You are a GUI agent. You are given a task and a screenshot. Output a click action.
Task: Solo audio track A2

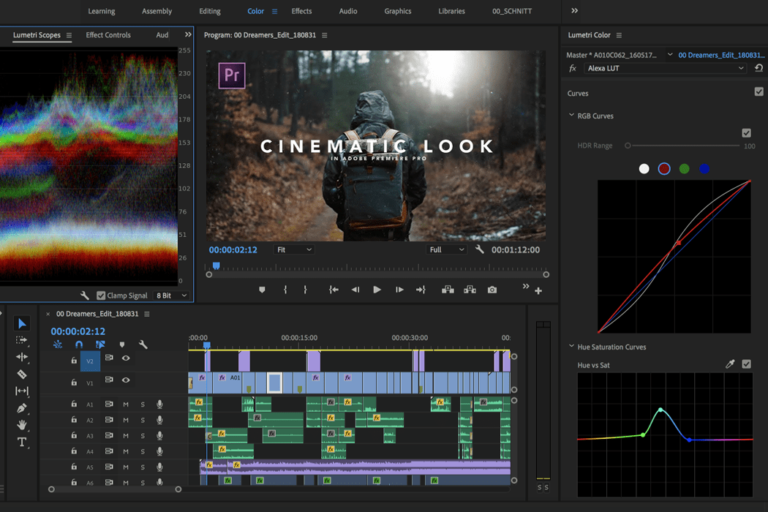[143, 420]
